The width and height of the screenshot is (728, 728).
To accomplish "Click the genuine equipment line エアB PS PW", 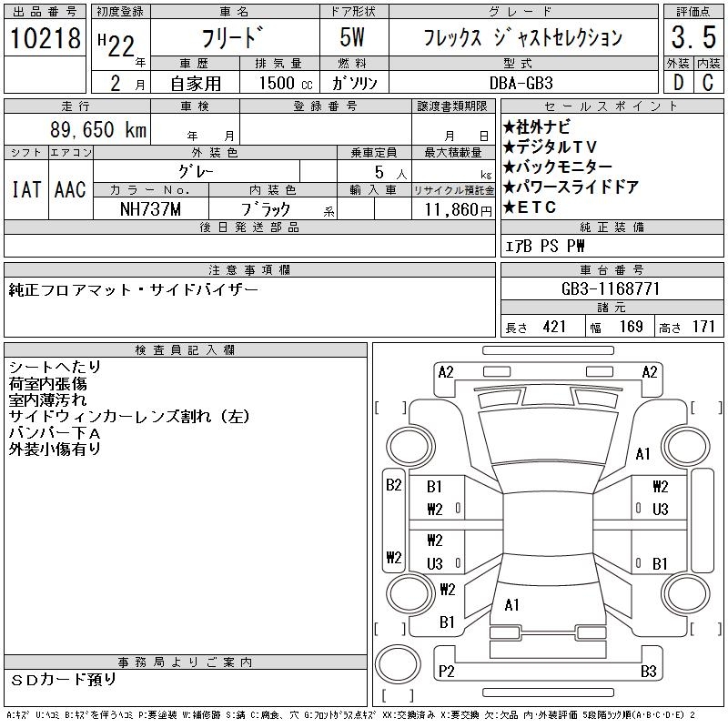I will coord(544,246).
